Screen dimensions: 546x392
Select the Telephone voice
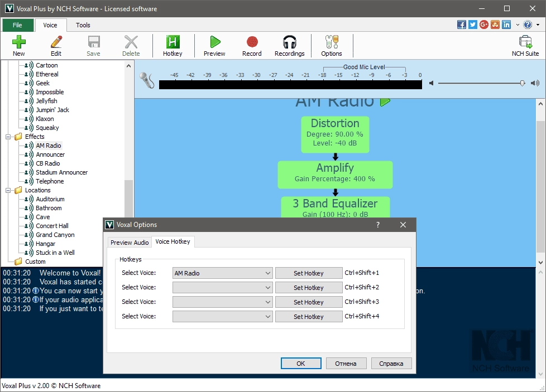[50, 181]
